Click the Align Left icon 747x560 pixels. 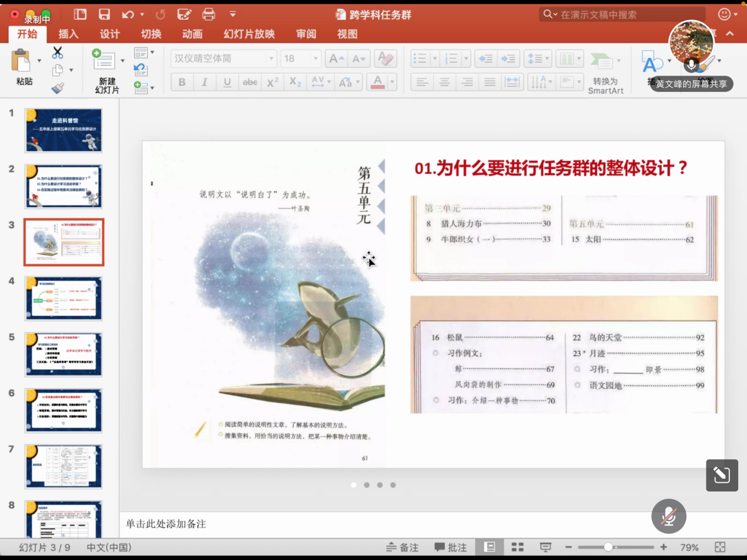pyautogui.click(x=422, y=81)
